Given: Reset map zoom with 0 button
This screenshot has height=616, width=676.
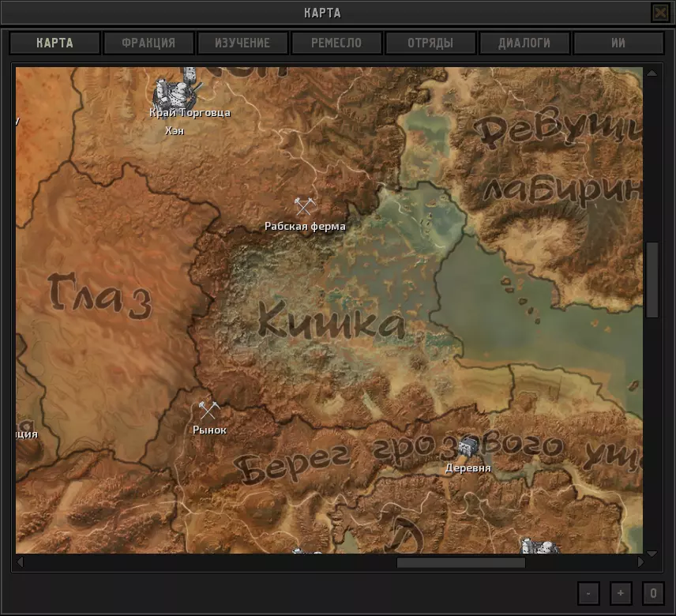Looking at the screenshot, I should pyautogui.click(x=653, y=594).
